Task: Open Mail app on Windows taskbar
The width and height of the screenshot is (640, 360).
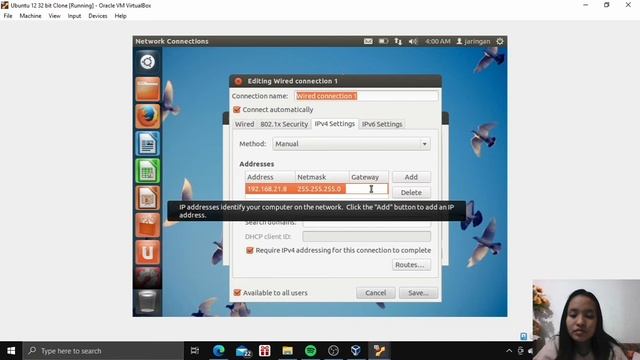Action: [243, 351]
